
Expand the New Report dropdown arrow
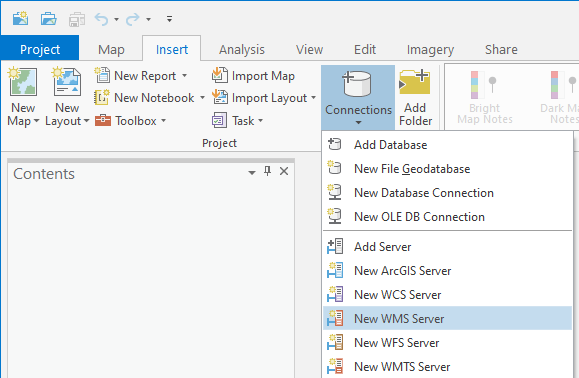184,76
